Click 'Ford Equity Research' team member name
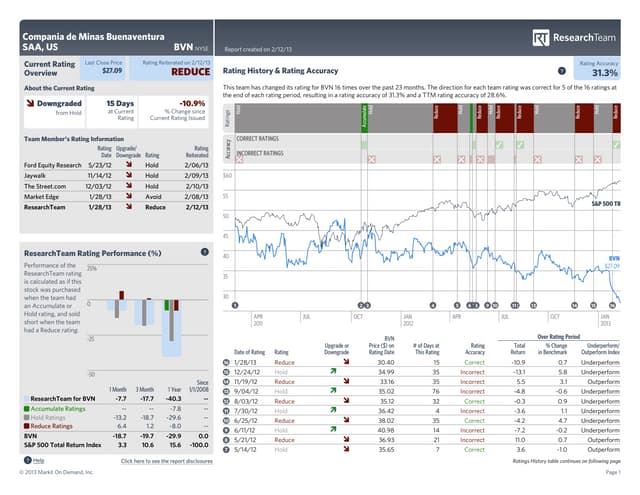 [53, 165]
